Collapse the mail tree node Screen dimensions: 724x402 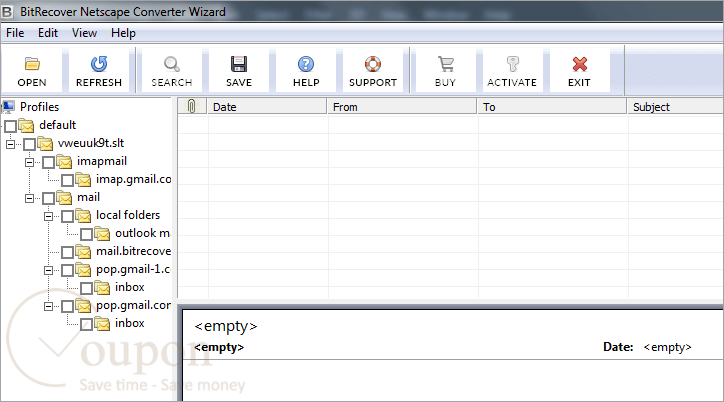click(x=29, y=198)
